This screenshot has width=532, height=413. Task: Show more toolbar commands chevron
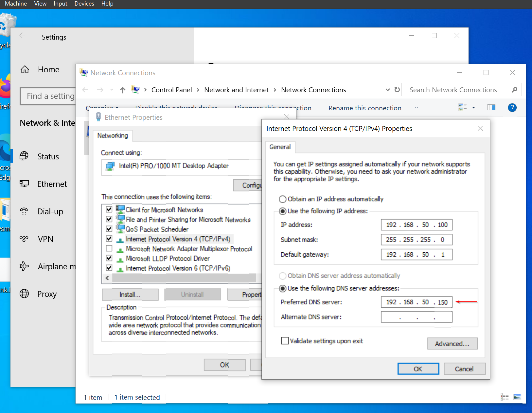coord(416,108)
